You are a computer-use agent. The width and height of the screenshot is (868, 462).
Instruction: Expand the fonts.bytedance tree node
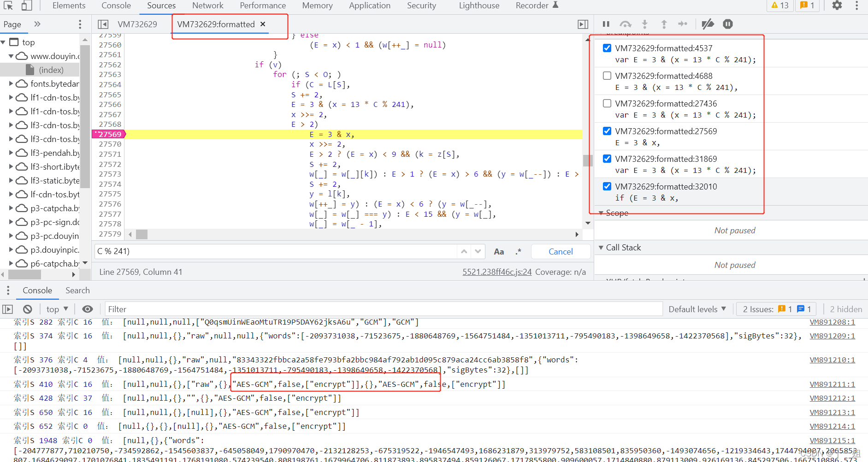(x=11, y=83)
